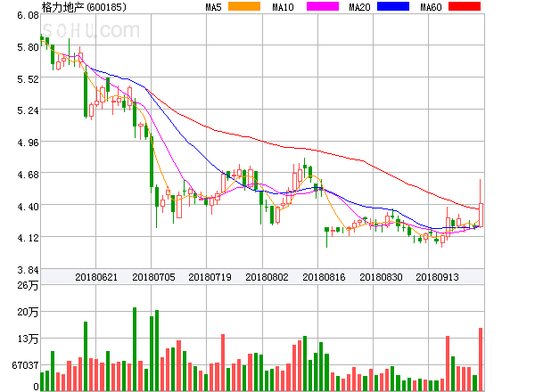Click the 5.80 price axis label
Image resolution: width=535 pixels, height=392 pixels.
(28, 47)
